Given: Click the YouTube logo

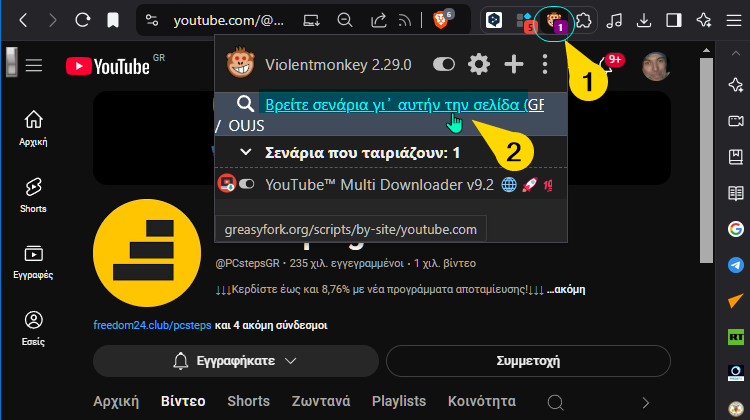Looking at the screenshot, I should click(108, 66).
